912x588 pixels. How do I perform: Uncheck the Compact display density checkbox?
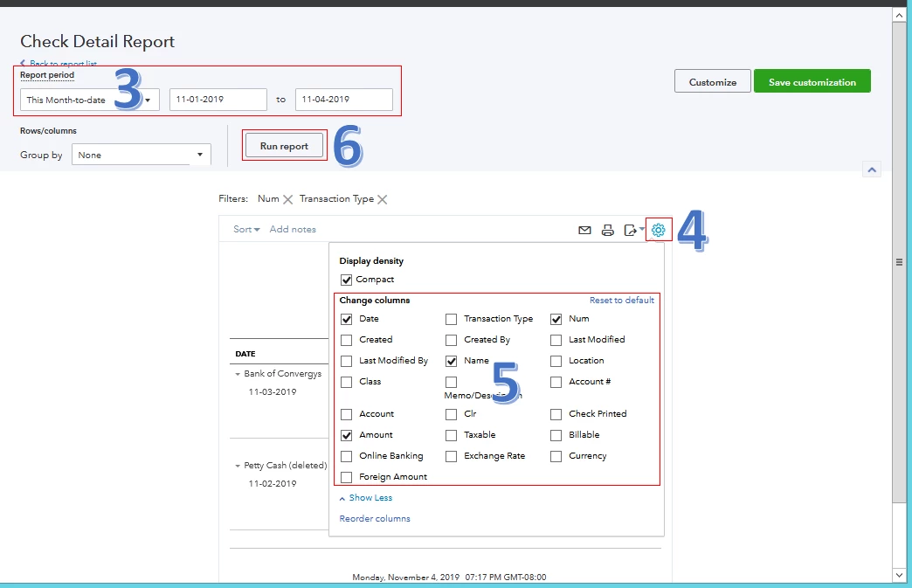[346, 280]
